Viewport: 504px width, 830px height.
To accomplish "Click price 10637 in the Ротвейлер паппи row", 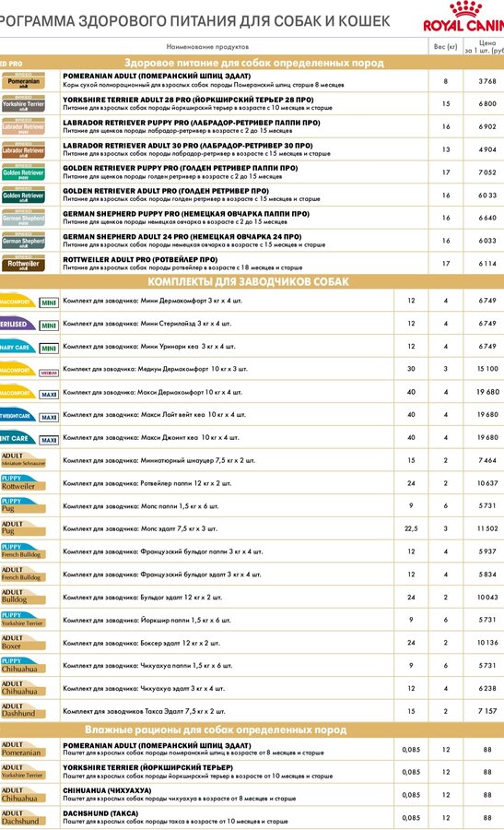I will coord(487,482).
